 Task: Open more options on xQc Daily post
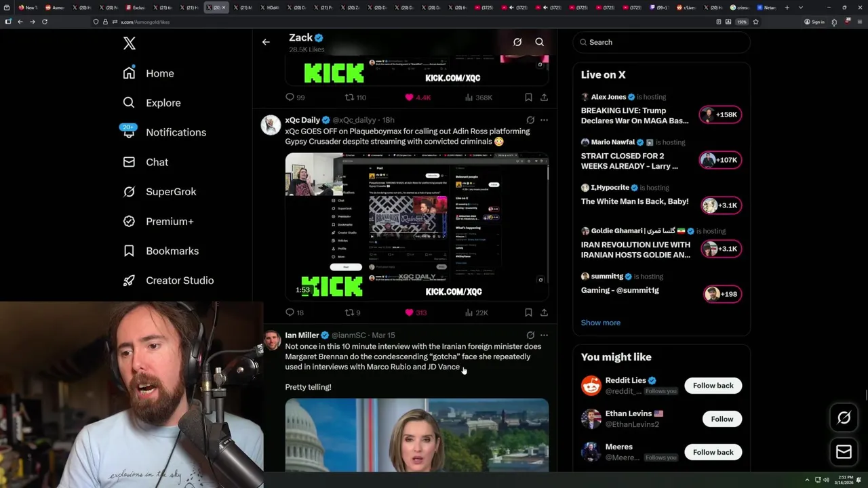544,120
